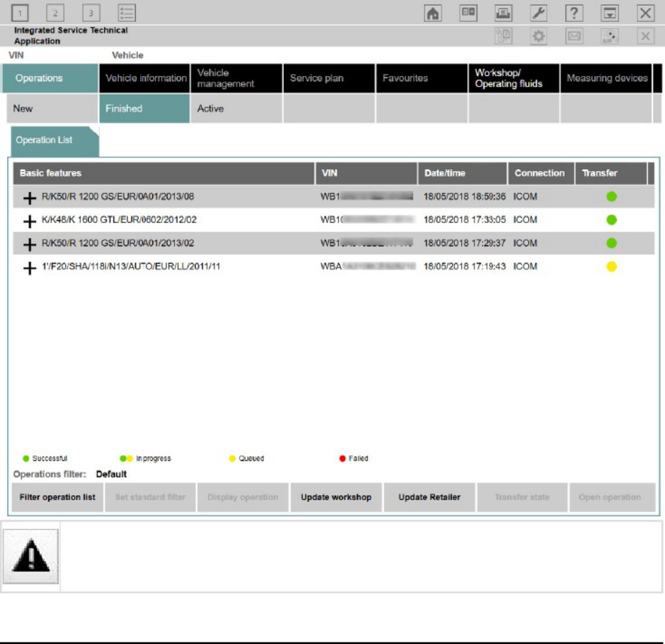Click the number 3 page icon
The height and width of the screenshot is (644, 665).
pos(91,13)
